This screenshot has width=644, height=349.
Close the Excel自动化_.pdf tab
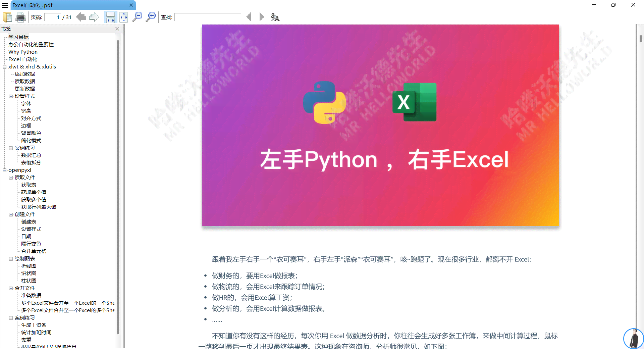pos(131,5)
